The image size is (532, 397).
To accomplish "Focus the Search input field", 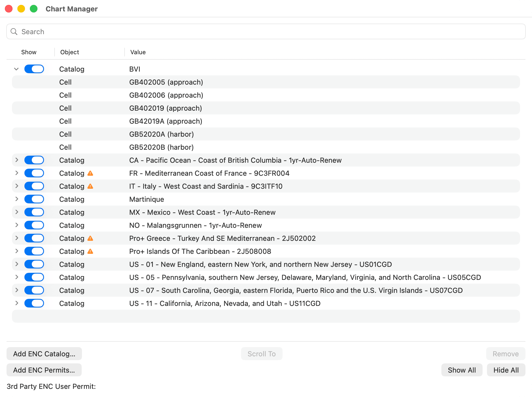I will [x=266, y=32].
